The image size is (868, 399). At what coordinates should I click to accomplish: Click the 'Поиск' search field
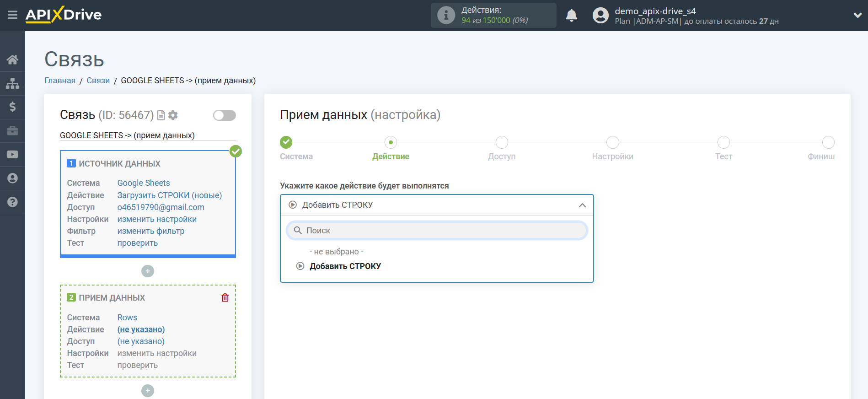click(437, 231)
